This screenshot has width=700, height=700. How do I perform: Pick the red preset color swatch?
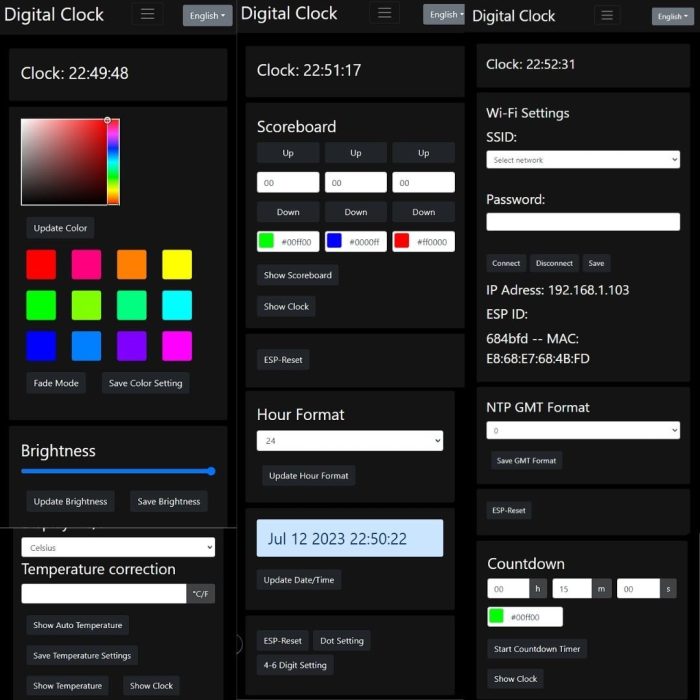point(41,265)
